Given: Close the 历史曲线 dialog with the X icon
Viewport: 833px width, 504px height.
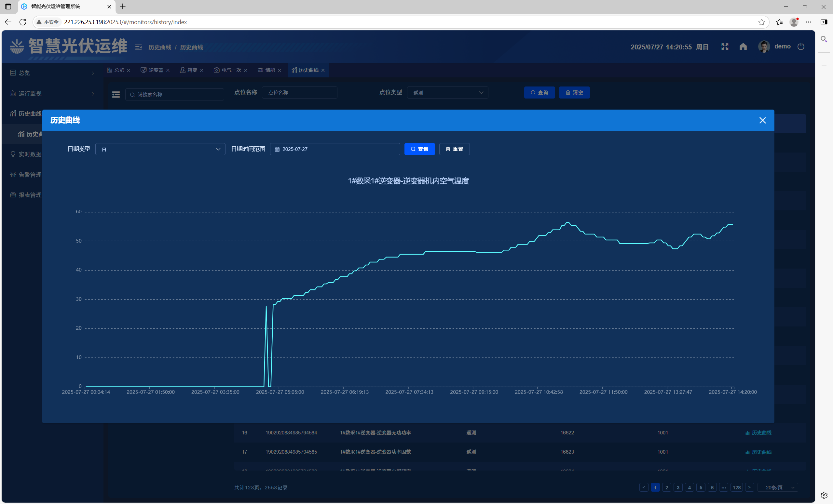Looking at the screenshot, I should pyautogui.click(x=762, y=120).
